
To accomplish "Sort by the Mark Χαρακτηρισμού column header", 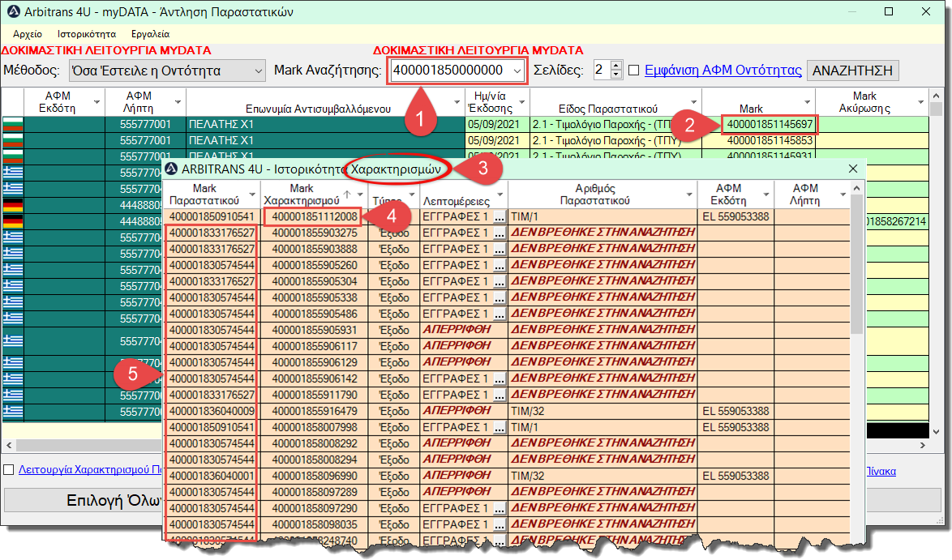I will pyautogui.click(x=302, y=195).
